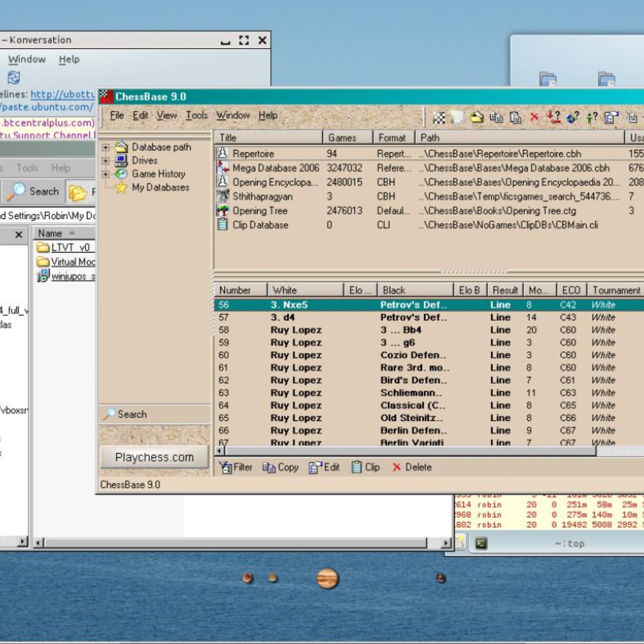Select game 57 with 3. d4

click(429, 317)
